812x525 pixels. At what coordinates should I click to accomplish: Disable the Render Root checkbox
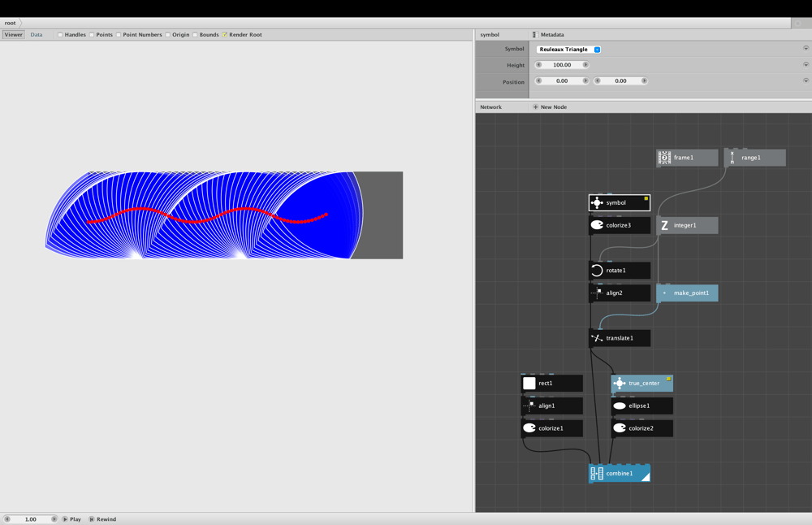click(x=225, y=35)
